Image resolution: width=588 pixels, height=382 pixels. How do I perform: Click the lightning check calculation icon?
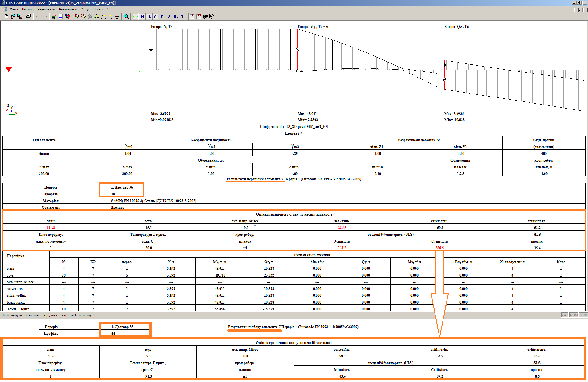click(77, 17)
